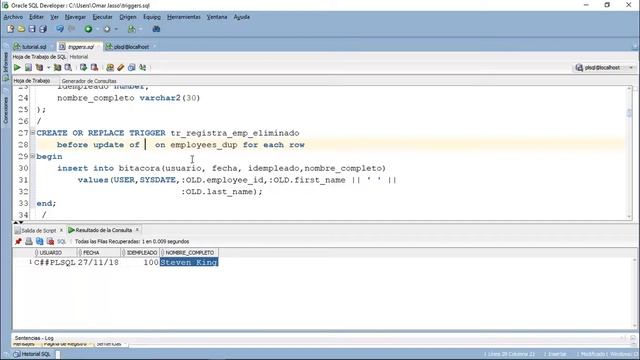
Task: Select the C##PLSQL cell
Action: (55, 262)
